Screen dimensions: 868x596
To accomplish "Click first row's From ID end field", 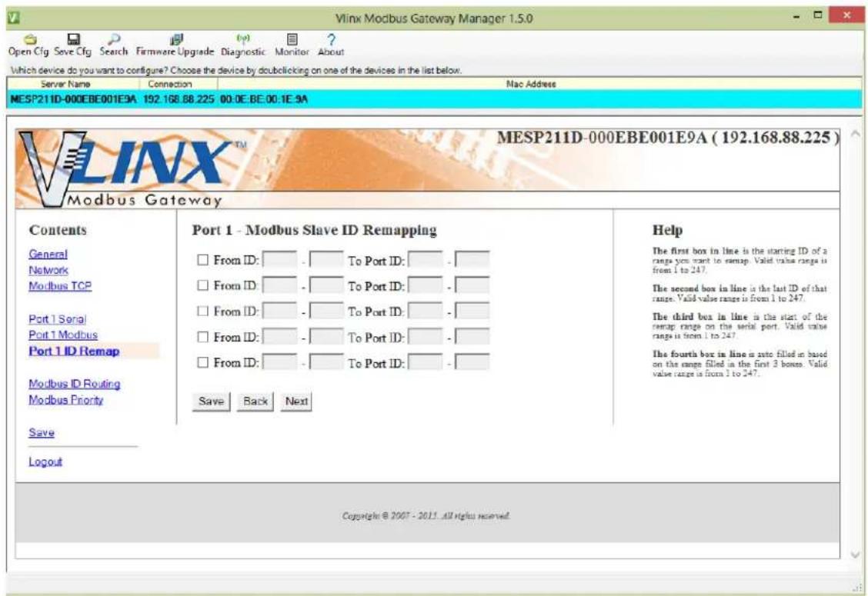I will click(326, 259).
